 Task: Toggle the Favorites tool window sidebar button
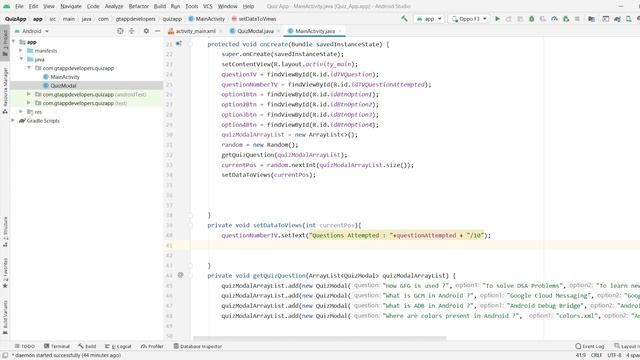pyautogui.click(x=5, y=273)
